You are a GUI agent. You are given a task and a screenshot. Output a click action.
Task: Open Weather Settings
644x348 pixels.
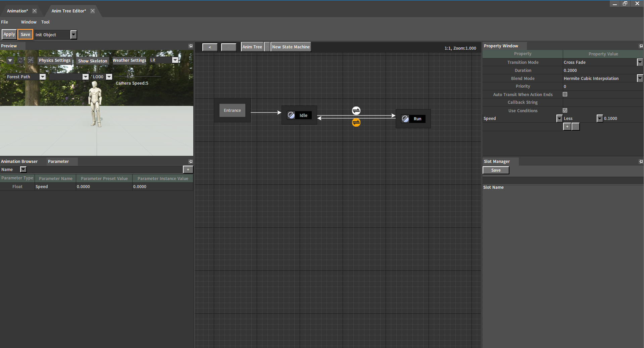(x=130, y=60)
